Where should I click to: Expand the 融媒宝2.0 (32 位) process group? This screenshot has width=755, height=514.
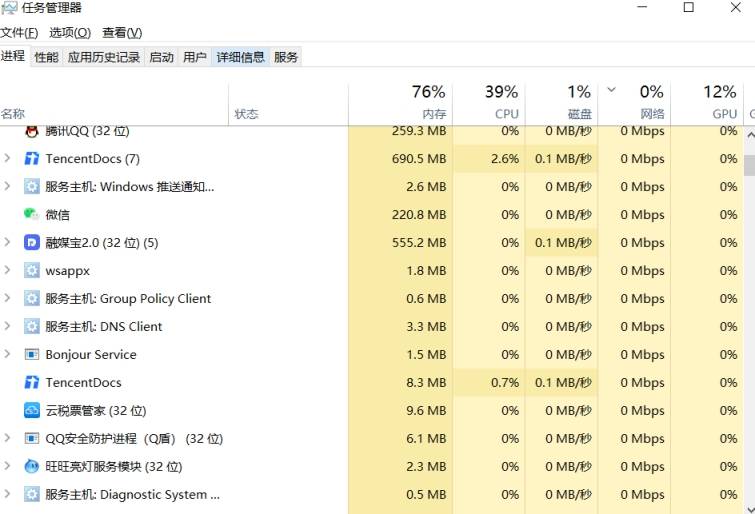(8, 243)
